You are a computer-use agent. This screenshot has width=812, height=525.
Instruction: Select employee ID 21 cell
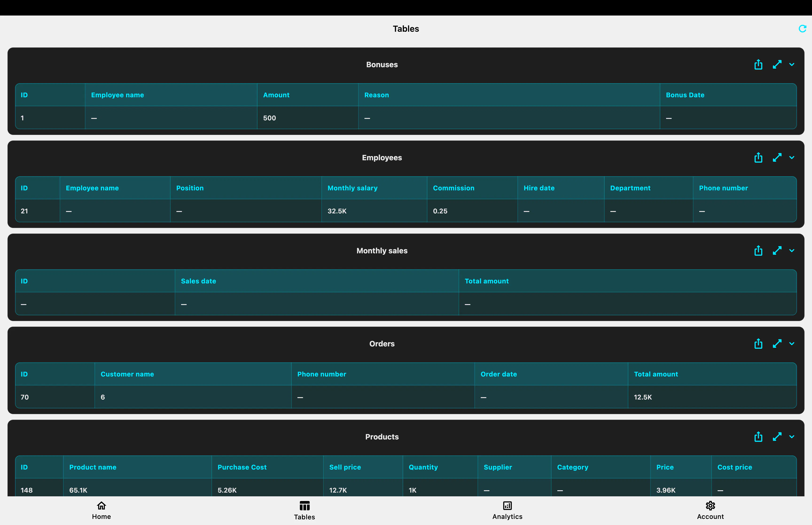click(38, 211)
